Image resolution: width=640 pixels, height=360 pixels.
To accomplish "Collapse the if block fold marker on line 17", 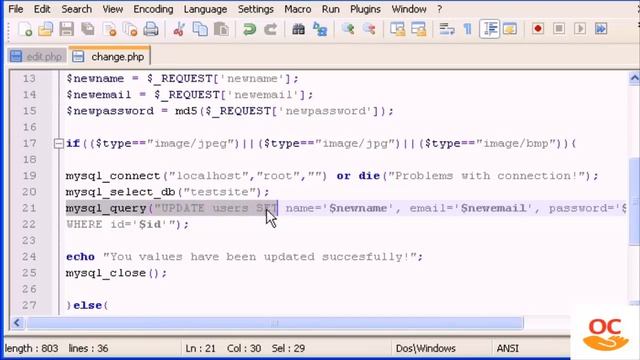I will point(59,143).
